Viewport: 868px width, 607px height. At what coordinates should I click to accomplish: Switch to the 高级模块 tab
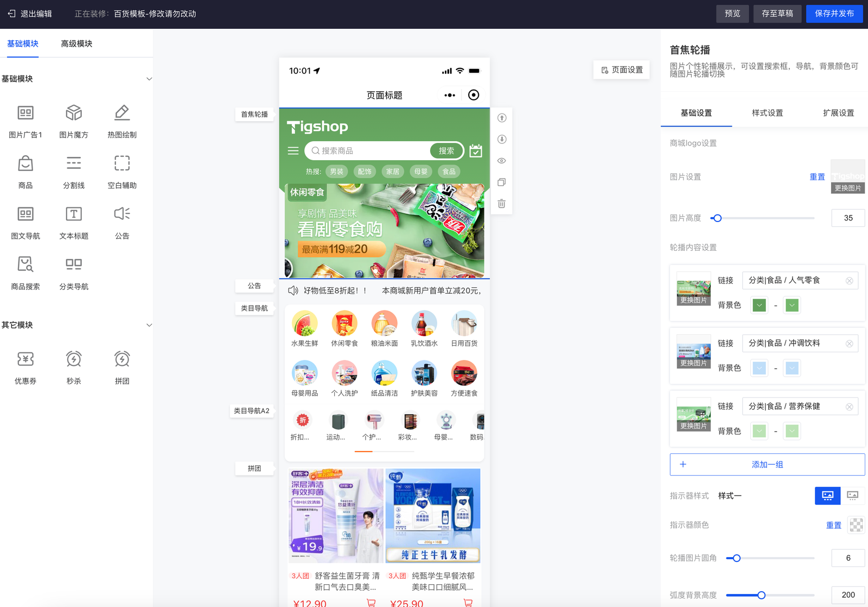point(76,43)
